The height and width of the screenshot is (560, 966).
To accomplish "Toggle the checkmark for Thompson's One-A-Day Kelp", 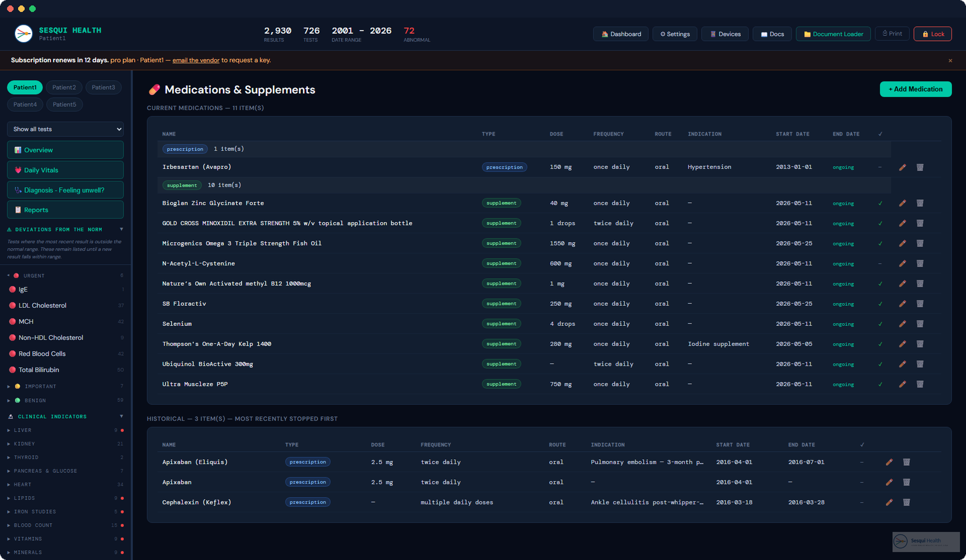I will [x=880, y=344].
